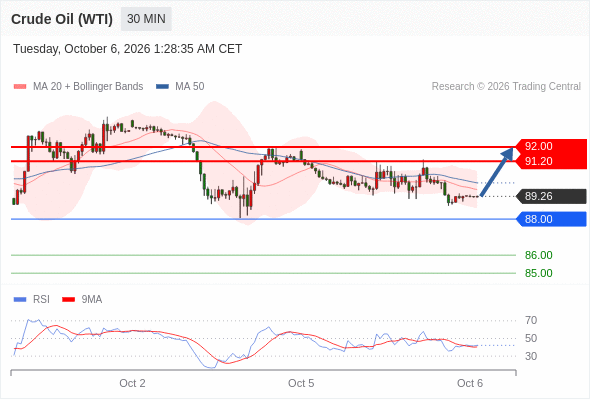Click the 9MA legend label
Viewport: 590px width, 400px height.
tap(92, 300)
